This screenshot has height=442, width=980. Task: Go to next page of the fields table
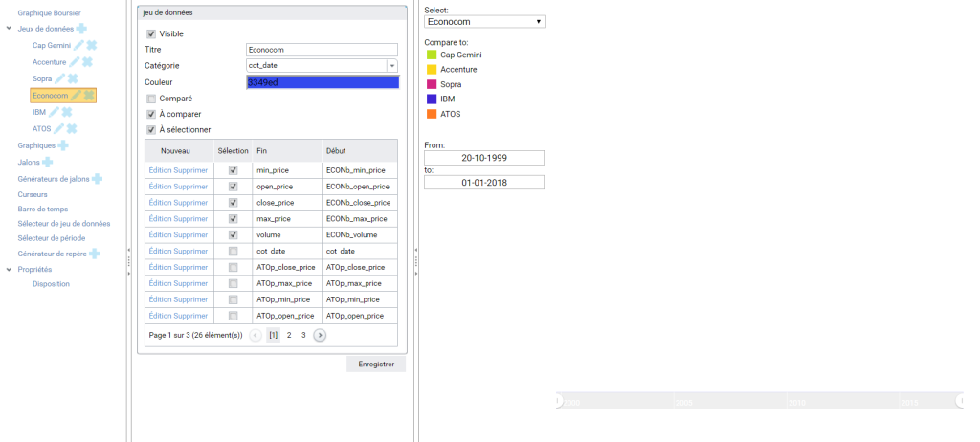click(x=320, y=335)
